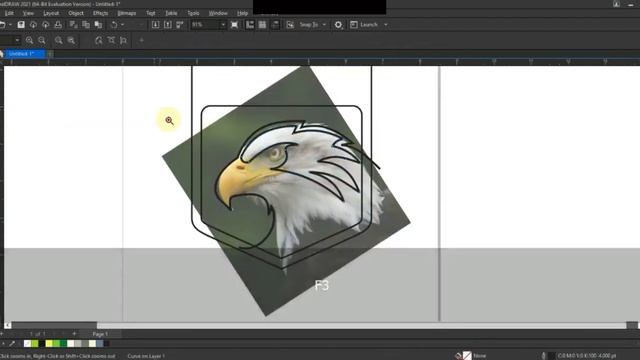This screenshot has width=640, height=360.
Task: Click the Zoom to selected icon
Action: 59,40
